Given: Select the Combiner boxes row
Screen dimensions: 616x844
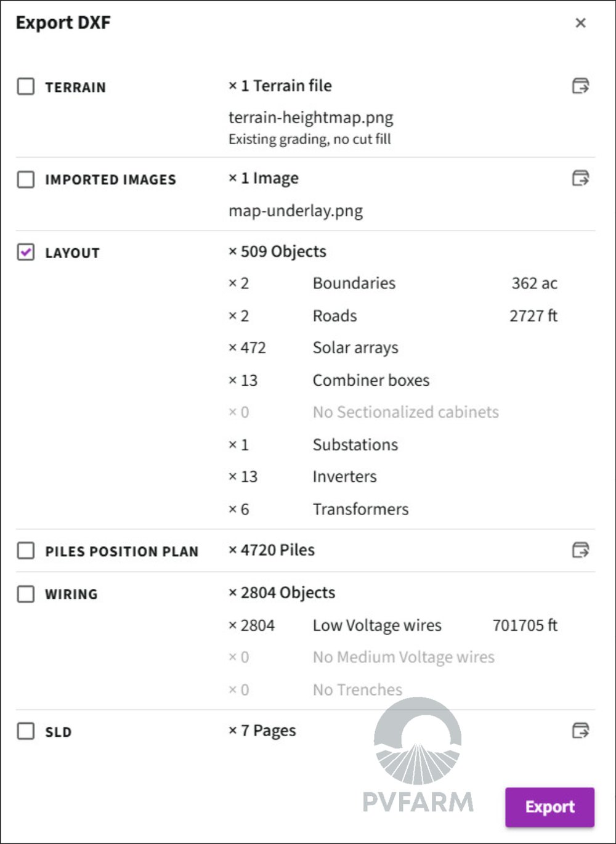Looking at the screenshot, I should pos(371,380).
